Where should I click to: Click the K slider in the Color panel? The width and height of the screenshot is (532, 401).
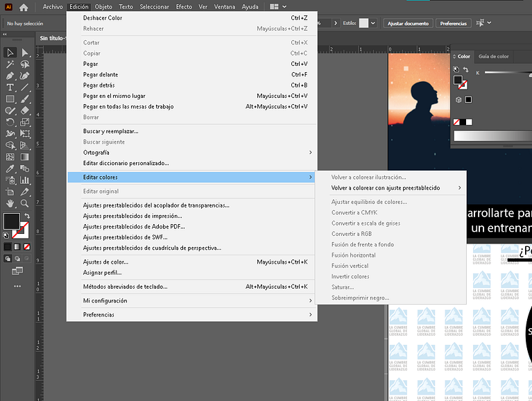click(x=506, y=72)
